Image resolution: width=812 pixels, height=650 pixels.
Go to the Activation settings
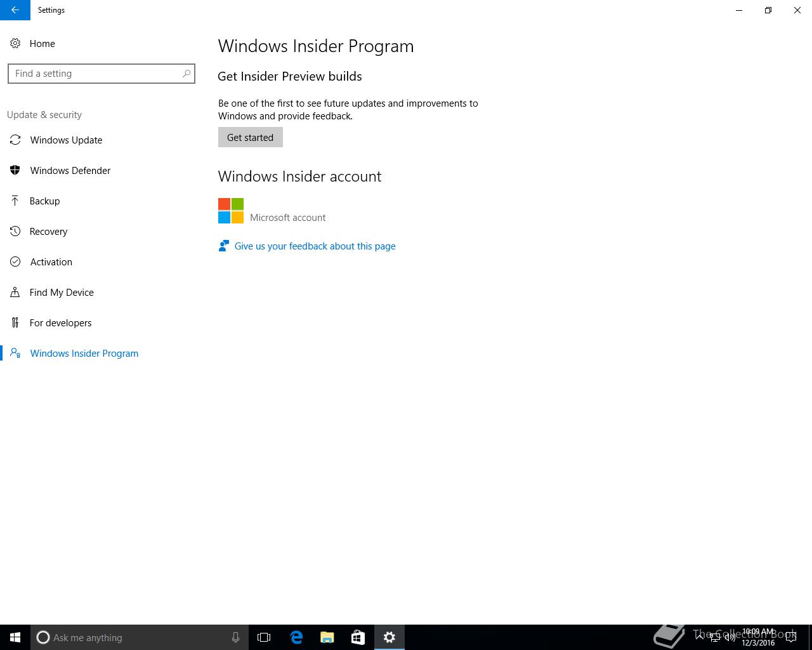tap(51, 262)
